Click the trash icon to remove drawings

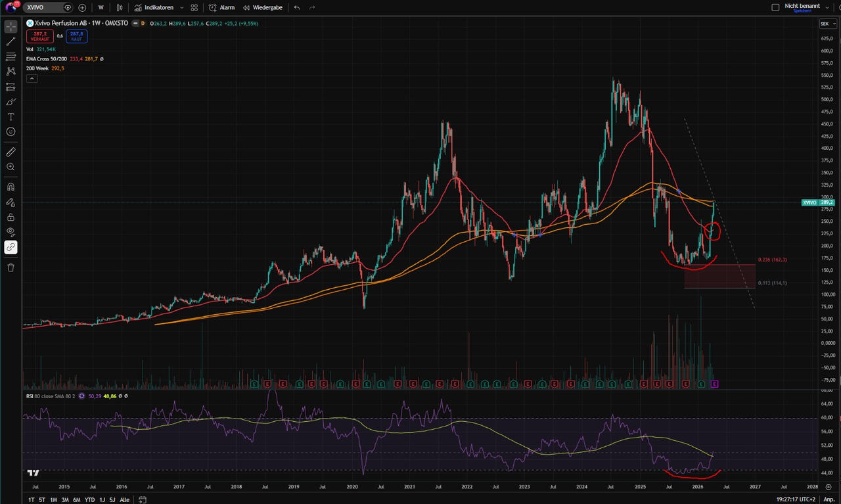11,267
